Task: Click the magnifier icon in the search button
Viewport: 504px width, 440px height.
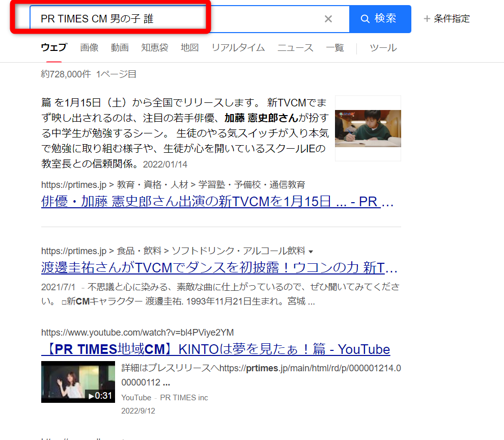Action: [365, 19]
